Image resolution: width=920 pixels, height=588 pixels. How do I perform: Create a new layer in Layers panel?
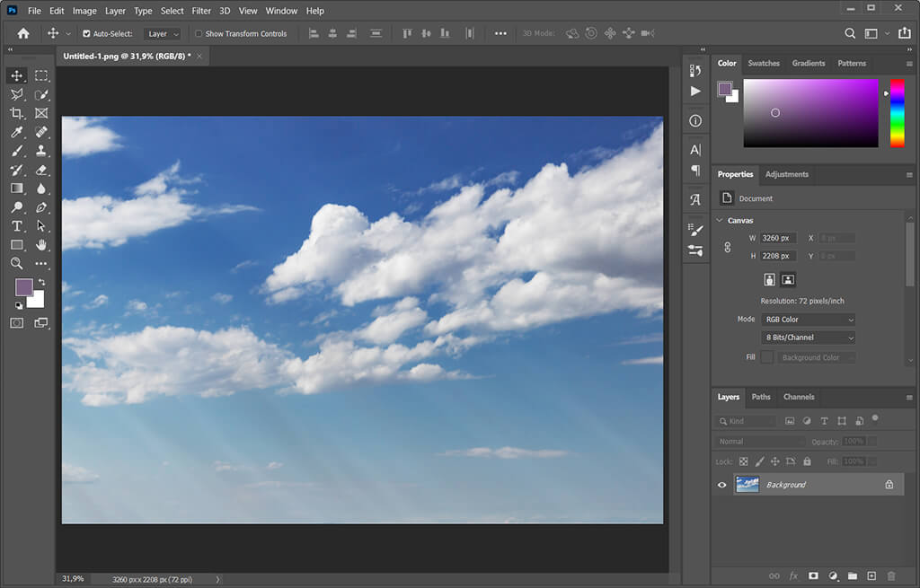point(871,575)
